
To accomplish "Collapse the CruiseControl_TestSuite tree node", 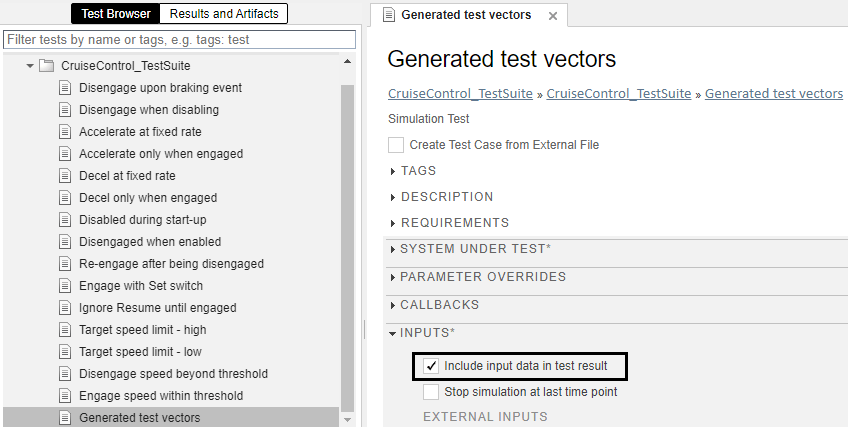I will coord(30,66).
